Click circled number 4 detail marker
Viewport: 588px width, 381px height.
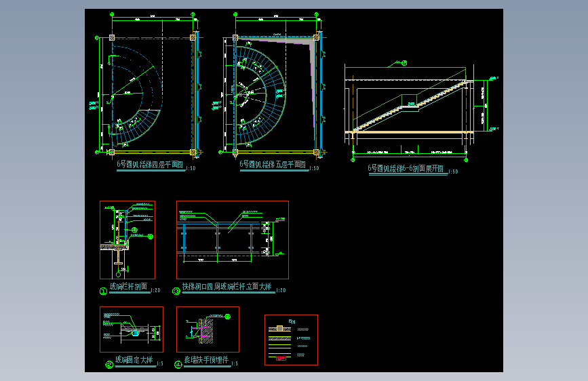(178, 365)
